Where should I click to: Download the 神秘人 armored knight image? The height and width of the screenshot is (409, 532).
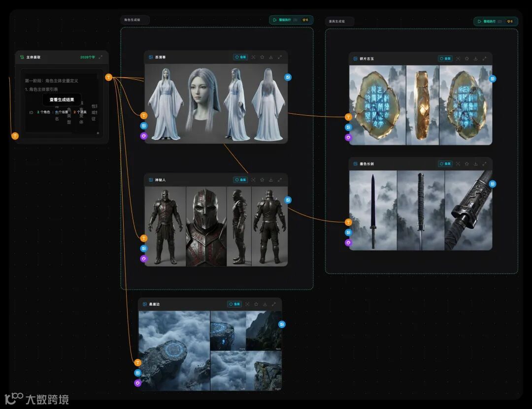(271, 180)
